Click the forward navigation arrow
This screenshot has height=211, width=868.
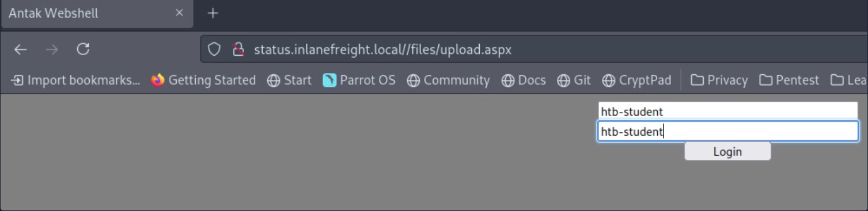[x=52, y=50]
